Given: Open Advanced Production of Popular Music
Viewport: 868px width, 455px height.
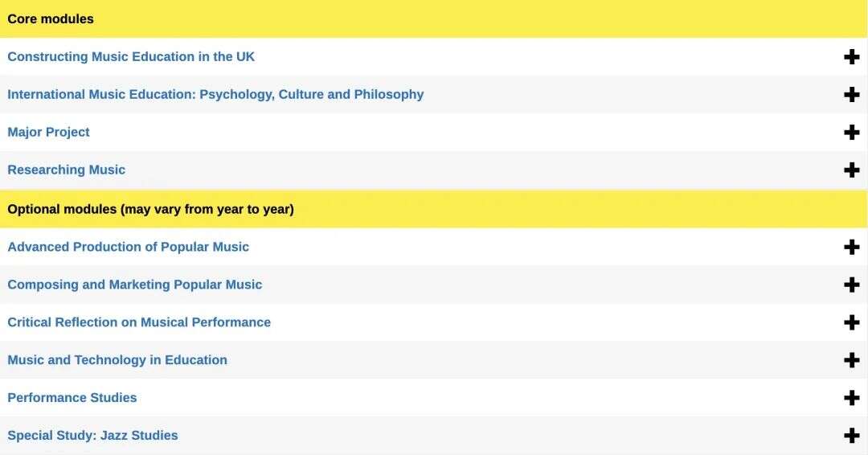Looking at the screenshot, I should [x=129, y=248].
